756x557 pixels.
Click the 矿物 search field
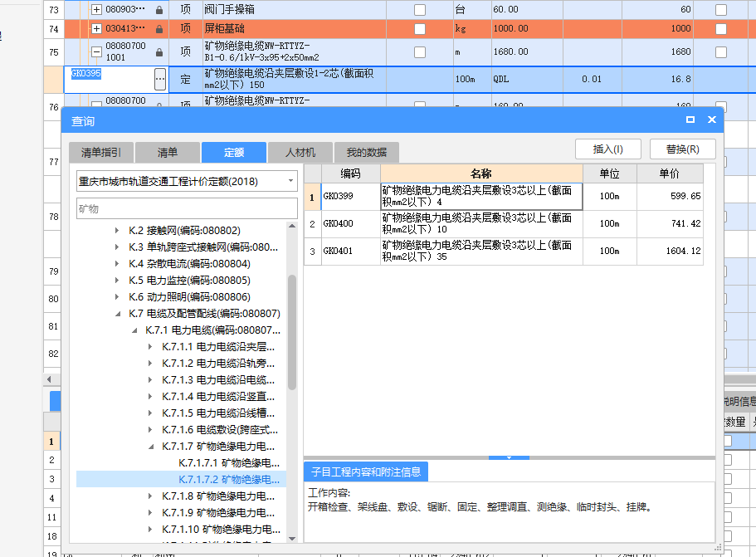pos(187,209)
